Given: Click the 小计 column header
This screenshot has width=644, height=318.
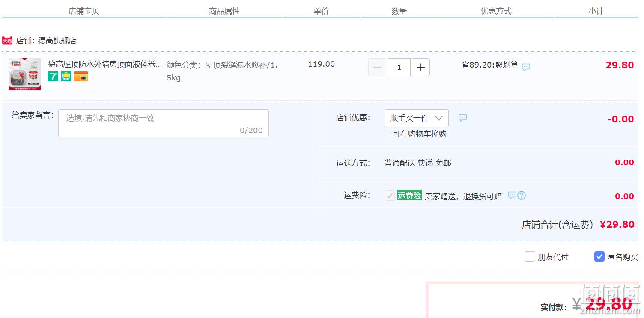Looking at the screenshot, I should 596,11.
